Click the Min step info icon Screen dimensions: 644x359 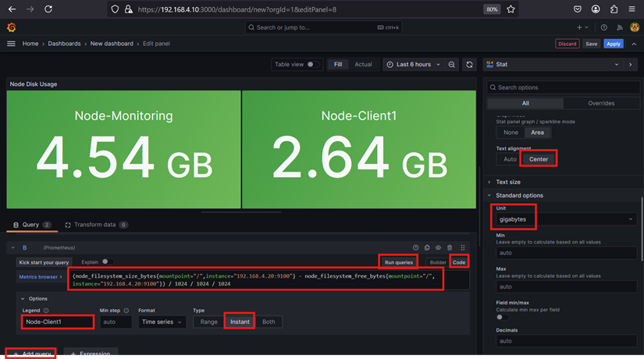(126, 311)
